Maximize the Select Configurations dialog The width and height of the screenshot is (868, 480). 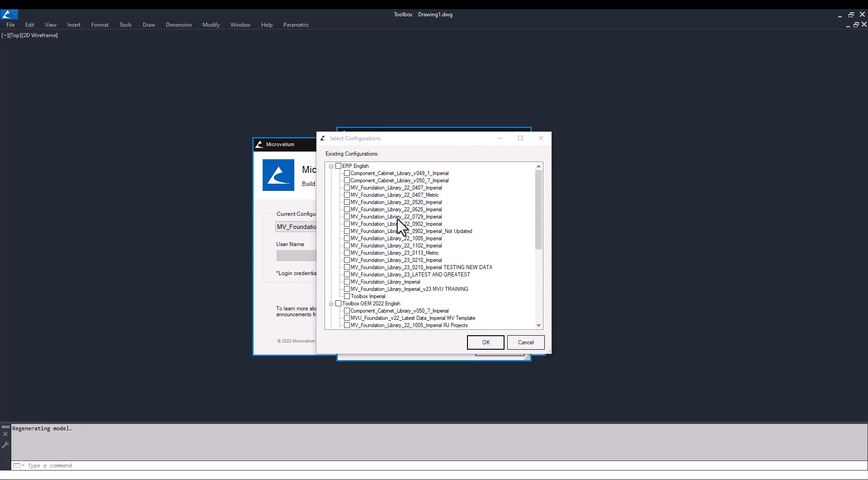[520, 138]
